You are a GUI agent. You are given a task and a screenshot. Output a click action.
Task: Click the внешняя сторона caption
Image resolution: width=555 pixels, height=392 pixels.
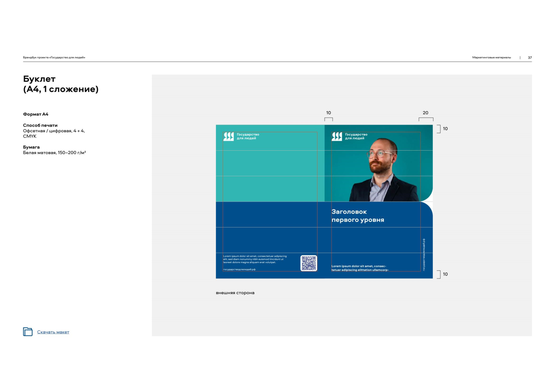[x=235, y=293]
